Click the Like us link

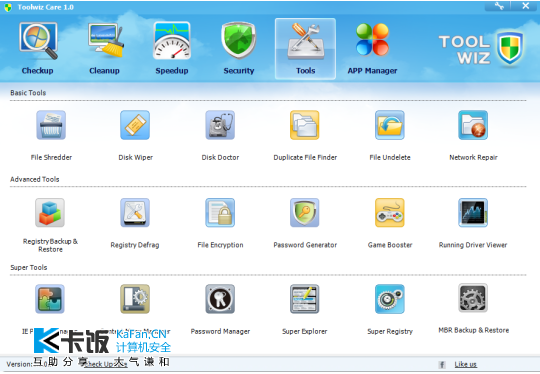(x=465, y=364)
